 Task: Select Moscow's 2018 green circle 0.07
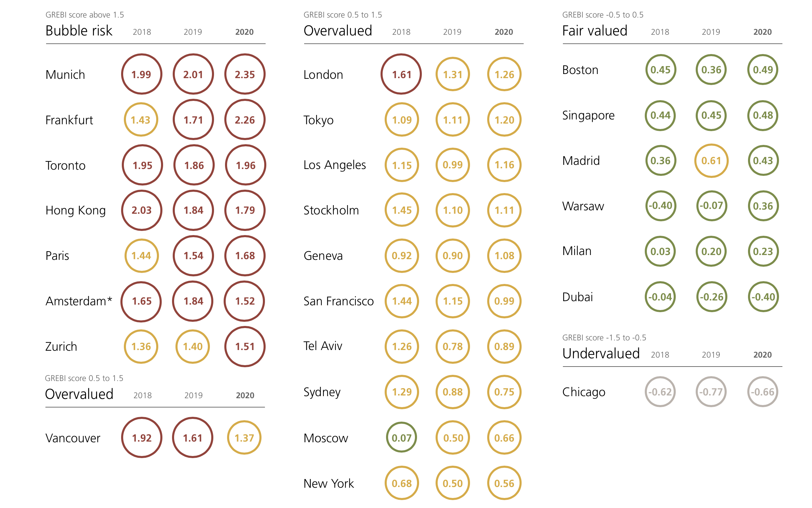tap(402, 438)
